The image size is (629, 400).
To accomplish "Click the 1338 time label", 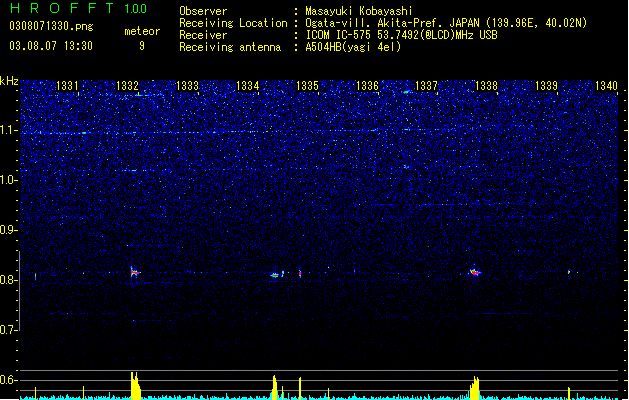I will (486, 86).
